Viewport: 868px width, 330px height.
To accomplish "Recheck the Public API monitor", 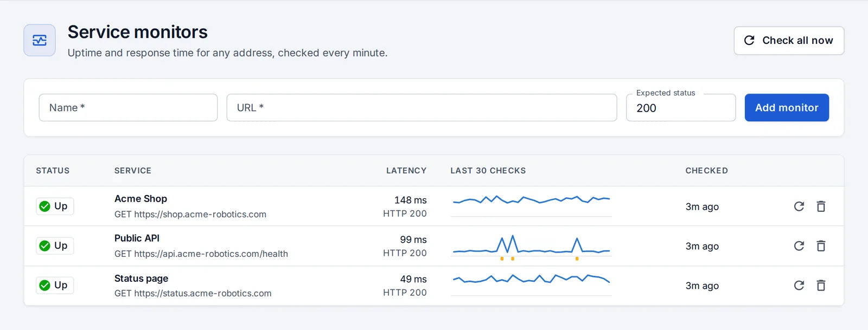I will [x=799, y=246].
